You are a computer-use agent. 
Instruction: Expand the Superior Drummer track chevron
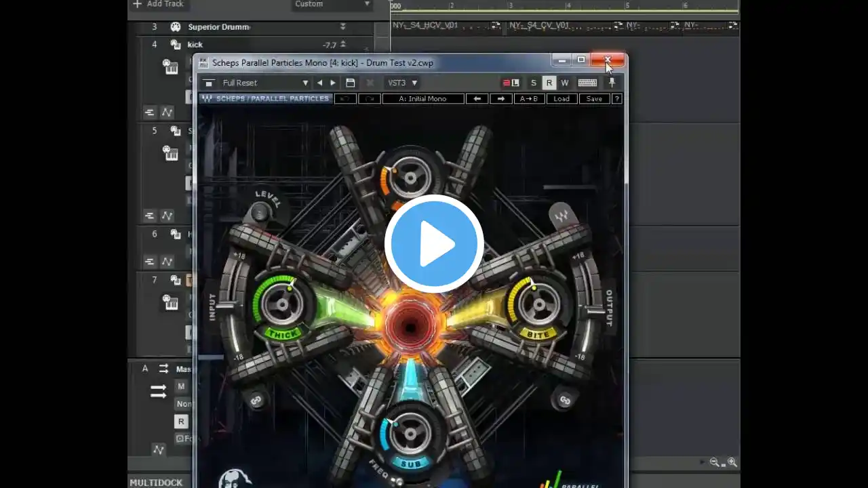click(342, 27)
